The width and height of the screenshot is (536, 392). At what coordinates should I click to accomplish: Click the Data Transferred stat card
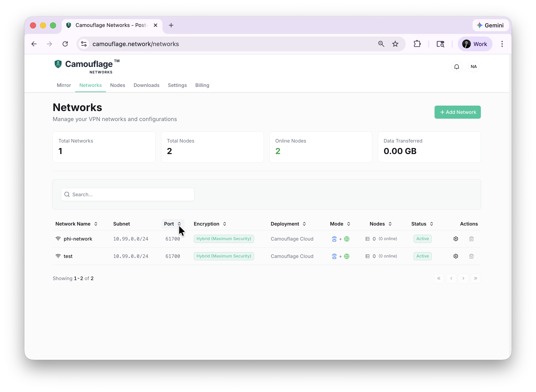coord(429,147)
